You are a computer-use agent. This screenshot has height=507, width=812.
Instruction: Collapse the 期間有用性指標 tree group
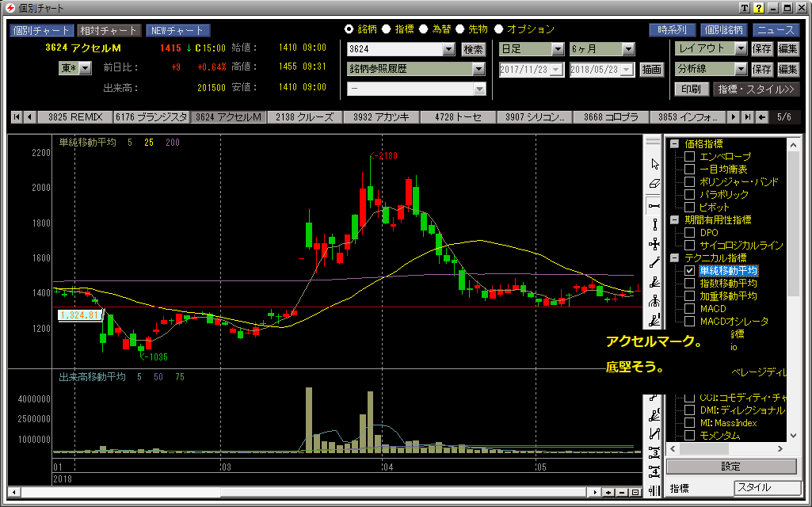pyautogui.click(x=674, y=220)
